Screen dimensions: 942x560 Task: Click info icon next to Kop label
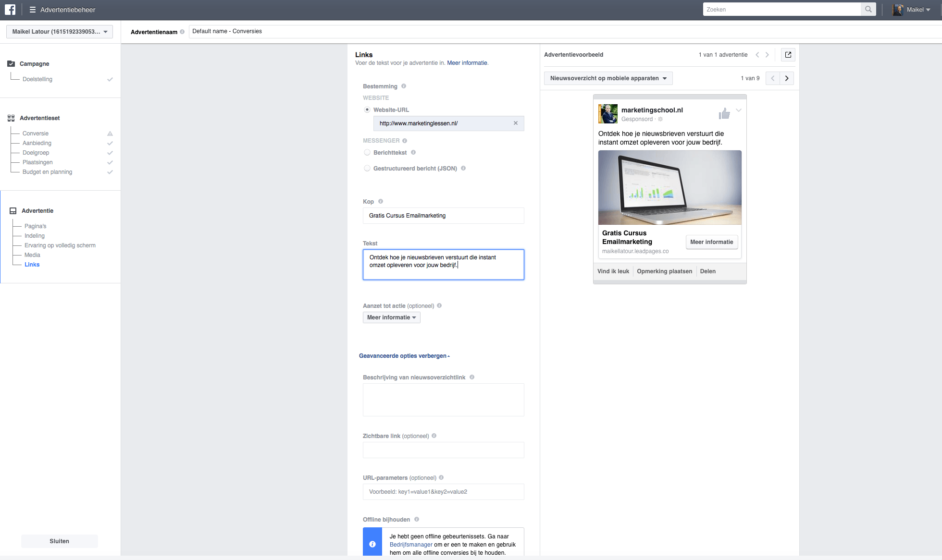(381, 201)
